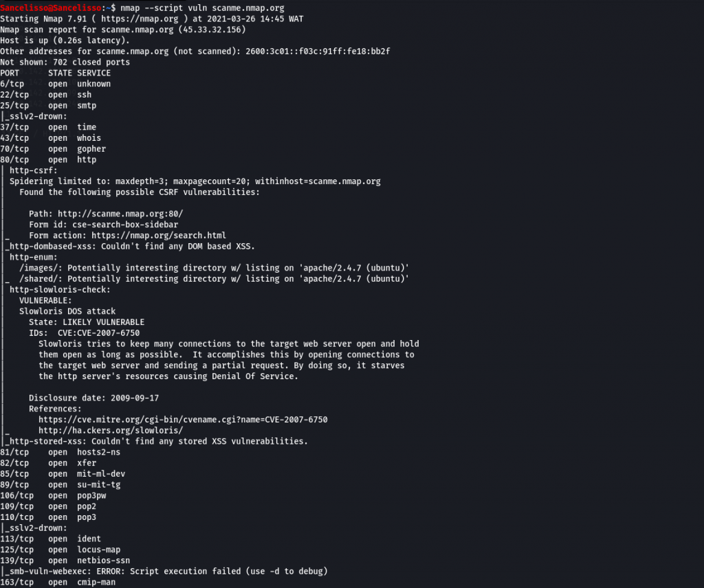Click the Disclosure date 2009-09-17 line
The image size is (704, 588).
(x=93, y=398)
